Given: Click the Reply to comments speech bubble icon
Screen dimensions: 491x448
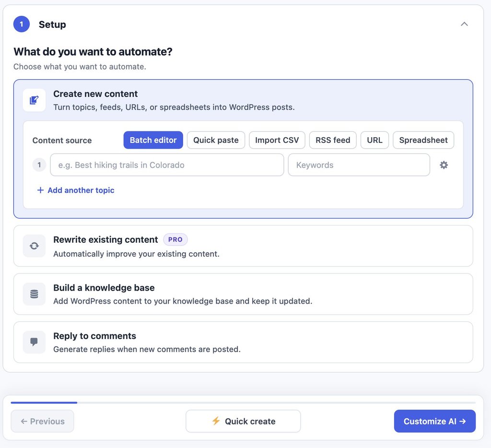Looking at the screenshot, I should [x=34, y=342].
